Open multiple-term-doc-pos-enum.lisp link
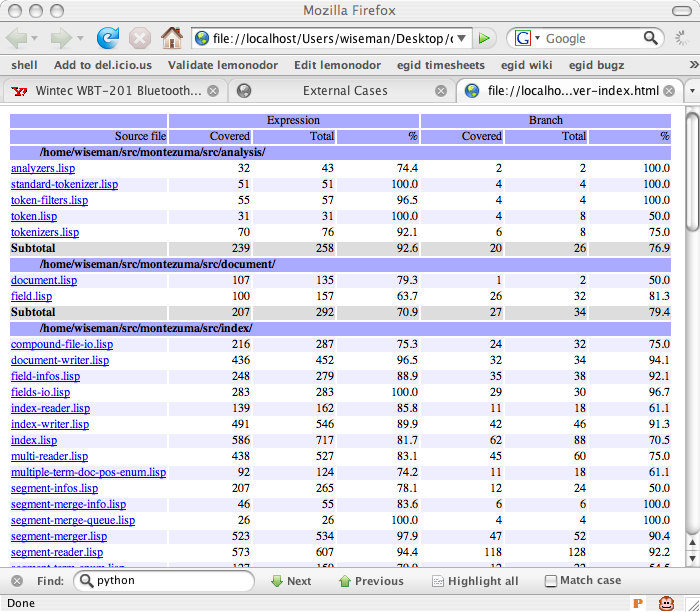The image size is (700, 612). 88,472
